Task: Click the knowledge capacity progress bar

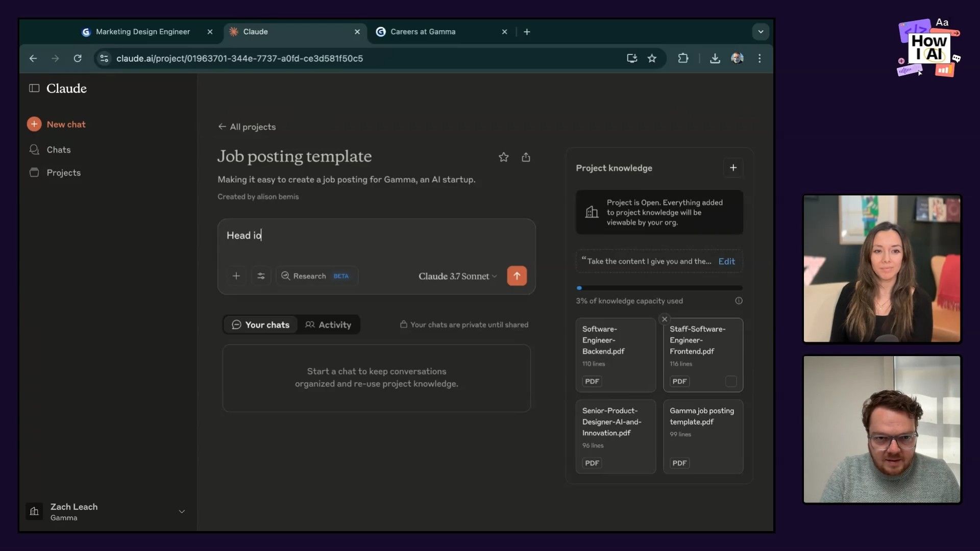Action: coord(659,288)
